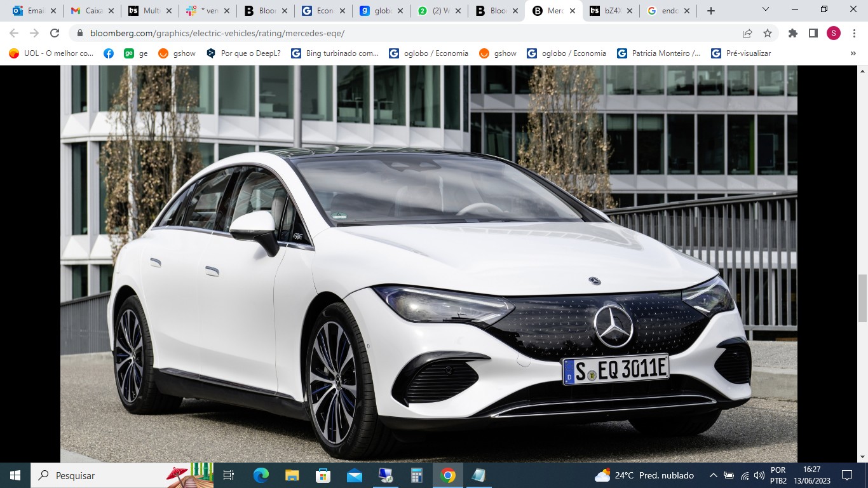
Task: Open a new browser tab
Action: click(x=711, y=11)
